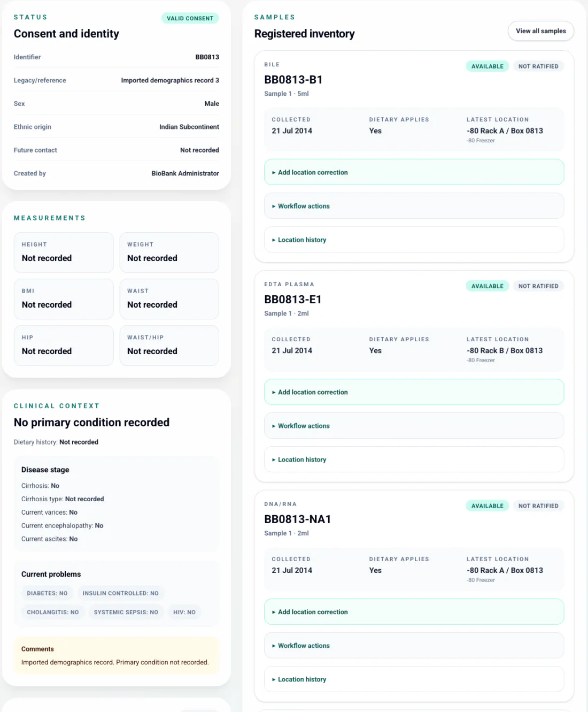Click the 'Consent and identity' heading
Viewport: 588px width, 712px height.
(x=66, y=34)
